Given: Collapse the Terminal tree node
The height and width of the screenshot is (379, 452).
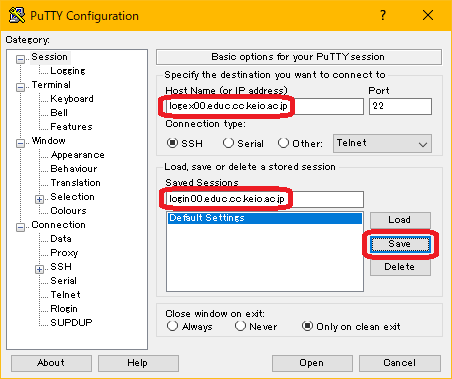Looking at the screenshot, I should tap(20, 88).
